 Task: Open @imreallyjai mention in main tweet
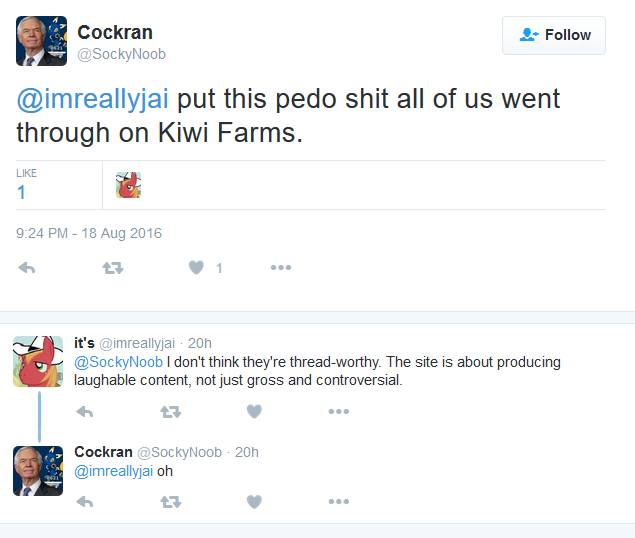click(92, 99)
